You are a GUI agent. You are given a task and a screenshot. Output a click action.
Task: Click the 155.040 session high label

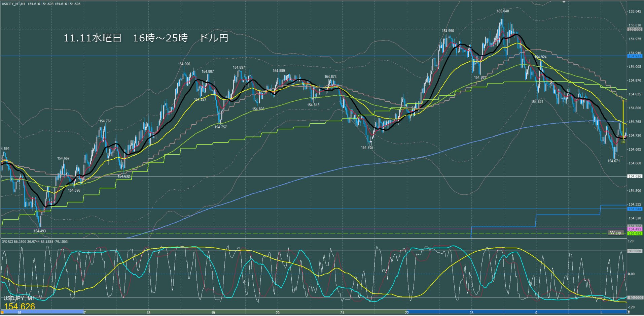503,11
